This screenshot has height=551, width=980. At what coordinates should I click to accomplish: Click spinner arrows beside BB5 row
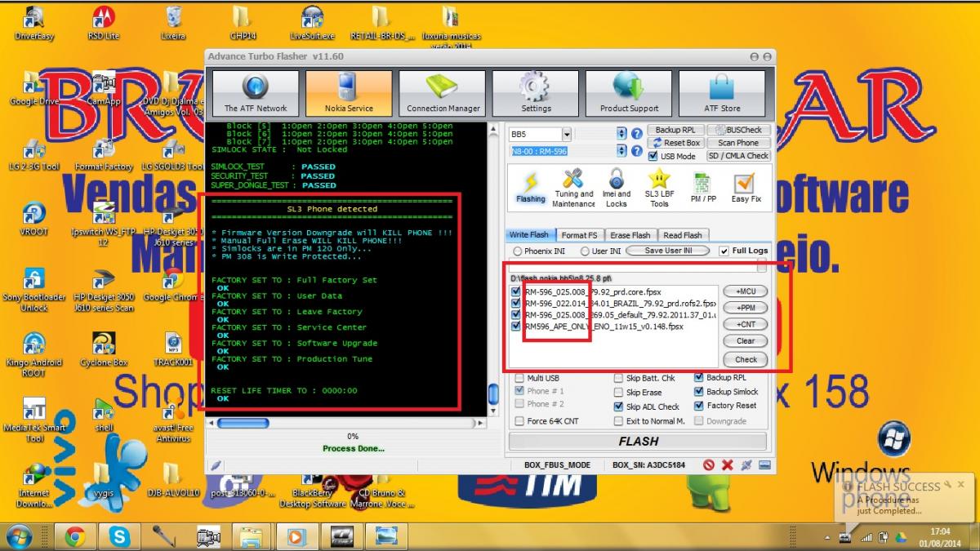[622, 133]
